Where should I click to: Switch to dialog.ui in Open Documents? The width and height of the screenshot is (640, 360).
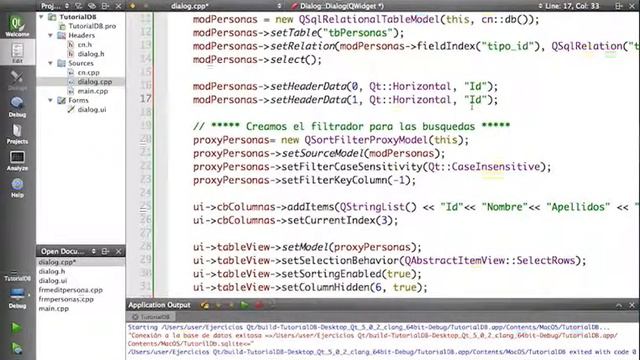[x=53, y=281]
